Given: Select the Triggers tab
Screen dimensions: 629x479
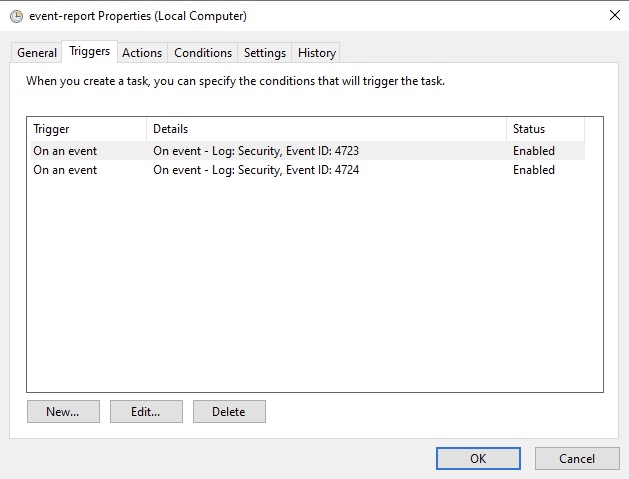Looking at the screenshot, I should coord(90,52).
